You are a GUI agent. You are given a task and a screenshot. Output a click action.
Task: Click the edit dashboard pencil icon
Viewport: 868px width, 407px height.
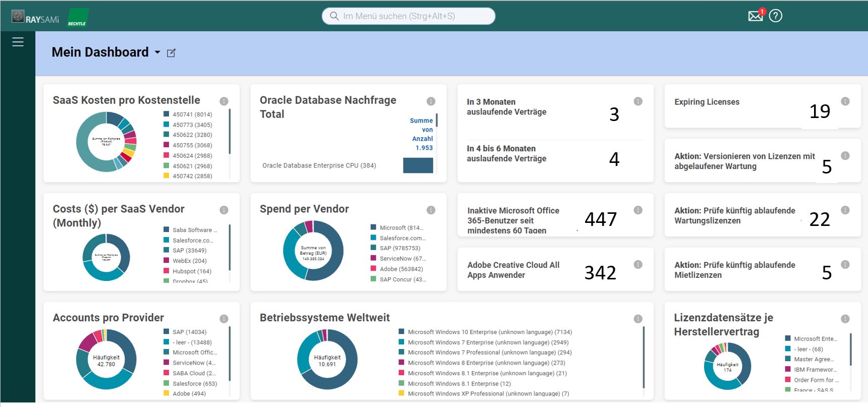coord(171,53)
